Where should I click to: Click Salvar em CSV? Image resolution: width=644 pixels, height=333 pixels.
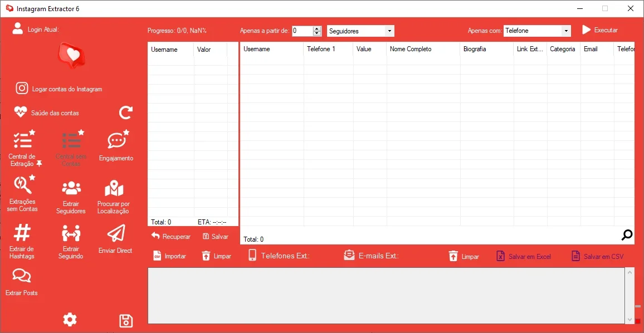pos(598,256)
